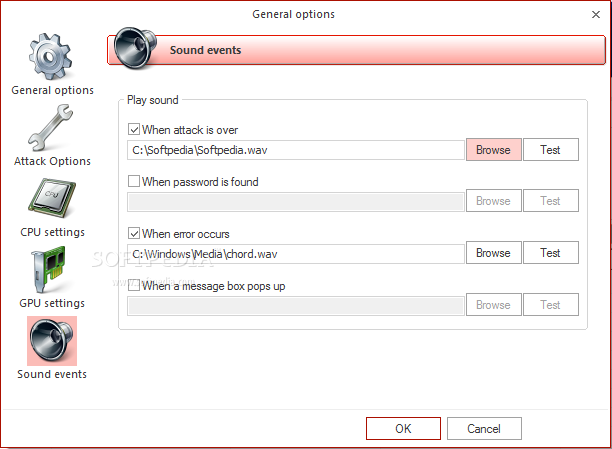Click the Cancel button
612x449 pixels.
(x=484, y=428)
